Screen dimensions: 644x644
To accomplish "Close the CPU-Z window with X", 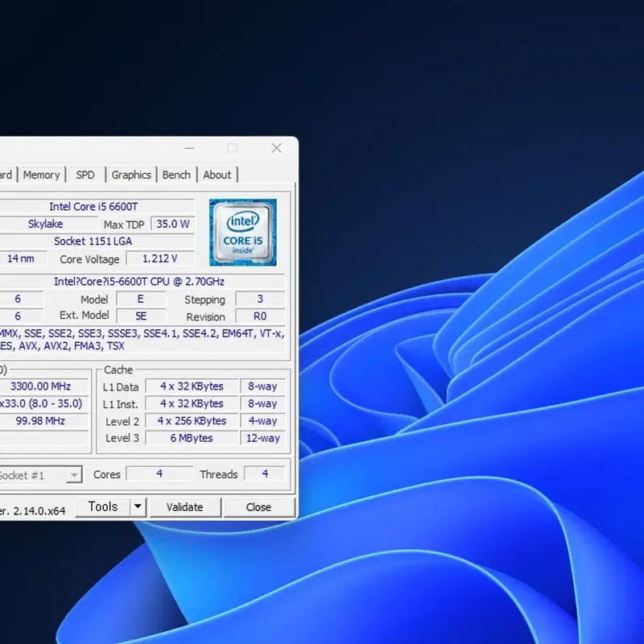I will pyautogui.click(x=276, y=148).
